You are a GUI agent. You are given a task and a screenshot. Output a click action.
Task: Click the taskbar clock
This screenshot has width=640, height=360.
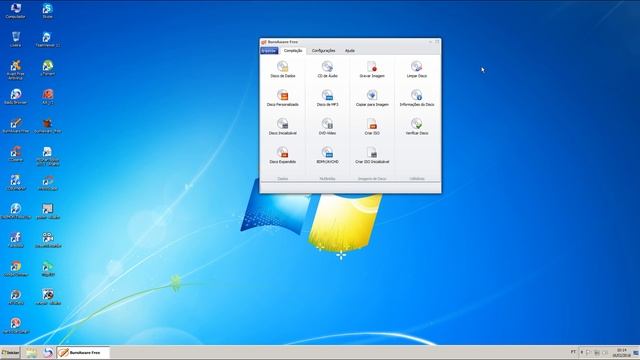[x=621, y=353]
